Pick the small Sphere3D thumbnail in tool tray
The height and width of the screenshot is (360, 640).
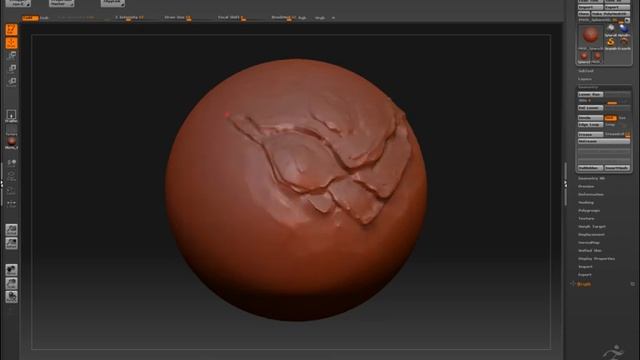[x=584, y=57]
